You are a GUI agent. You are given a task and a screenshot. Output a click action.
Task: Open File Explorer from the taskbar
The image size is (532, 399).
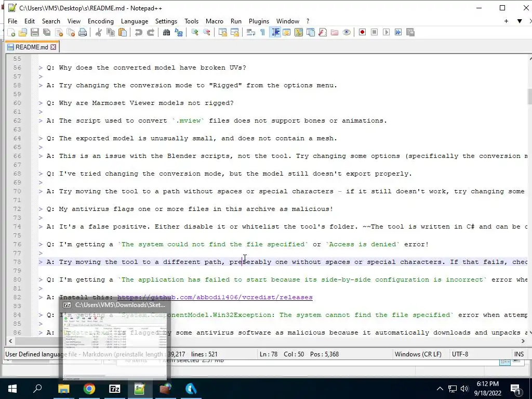point(63,389)
